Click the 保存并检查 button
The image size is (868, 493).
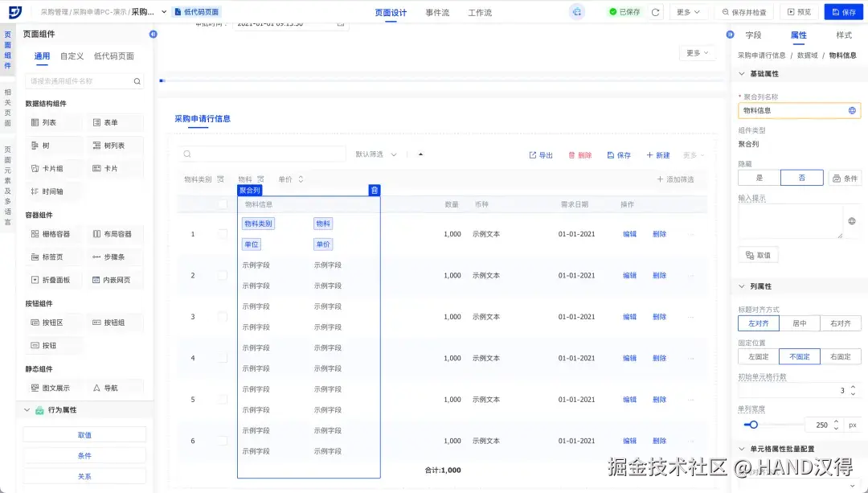(x=745, y=12)
